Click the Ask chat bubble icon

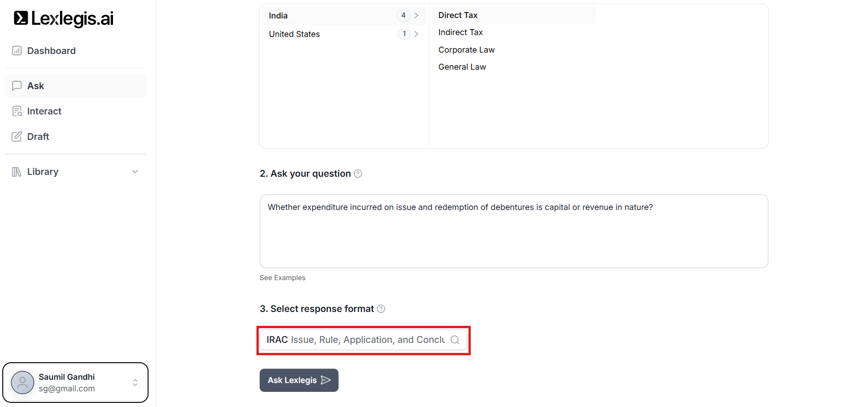coord(17,86)
